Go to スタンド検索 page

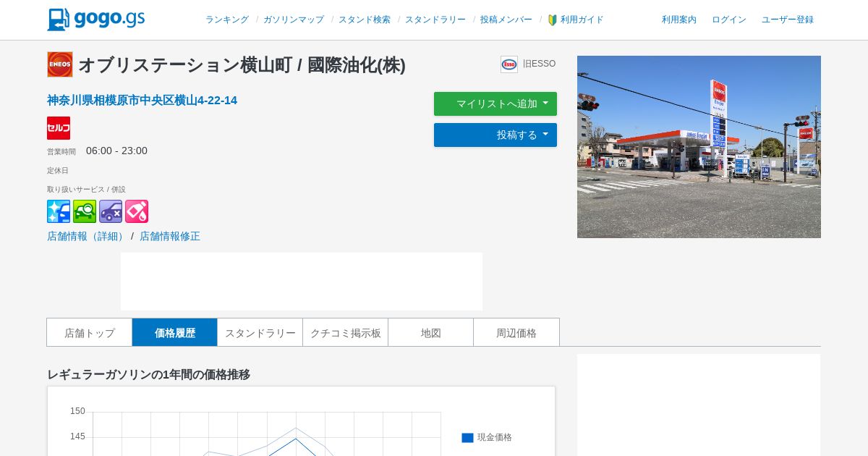pyautogui.click(x=365, y=20)
